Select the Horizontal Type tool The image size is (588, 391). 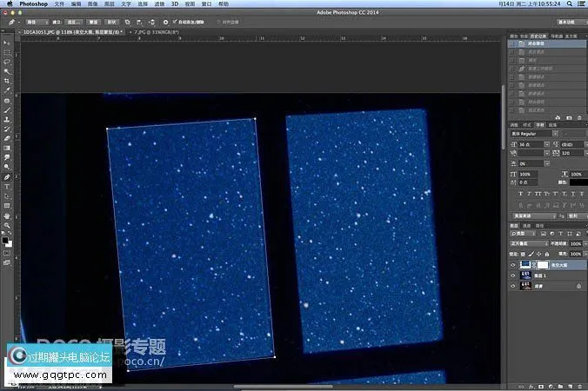pos(7,186)
